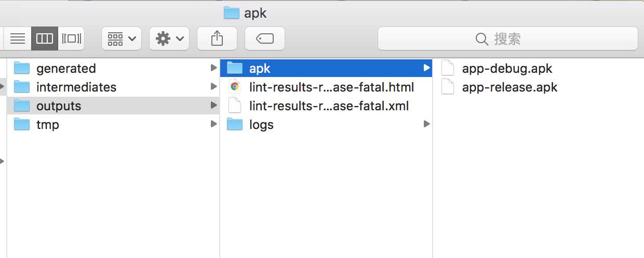Select the generated folder
Image resolution: width=644 pixels, height=258 pixels.
[66, 68]
